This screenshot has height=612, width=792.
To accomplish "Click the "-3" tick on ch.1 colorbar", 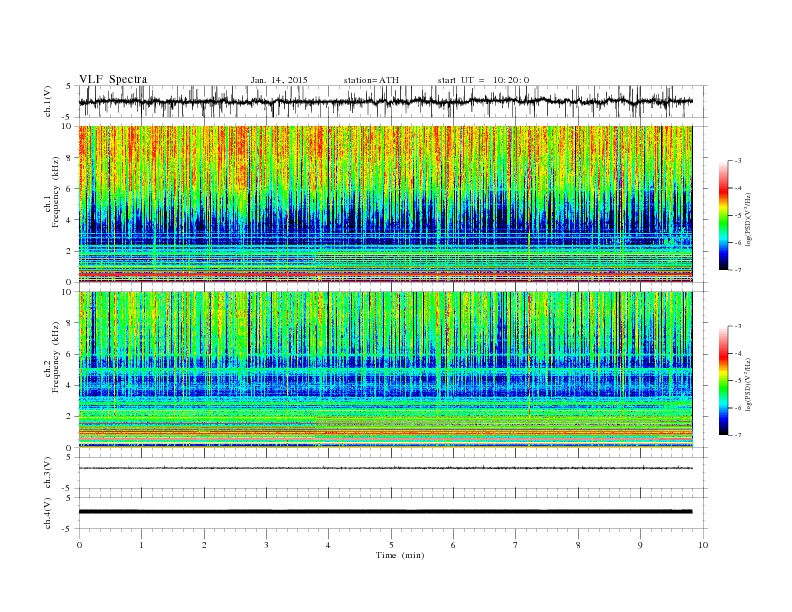I will point(737,161).
